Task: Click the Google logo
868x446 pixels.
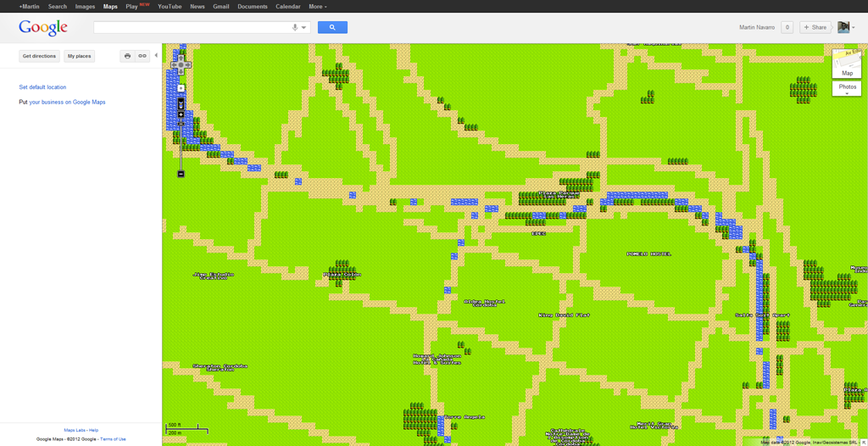Action: [x=43, y=28]
